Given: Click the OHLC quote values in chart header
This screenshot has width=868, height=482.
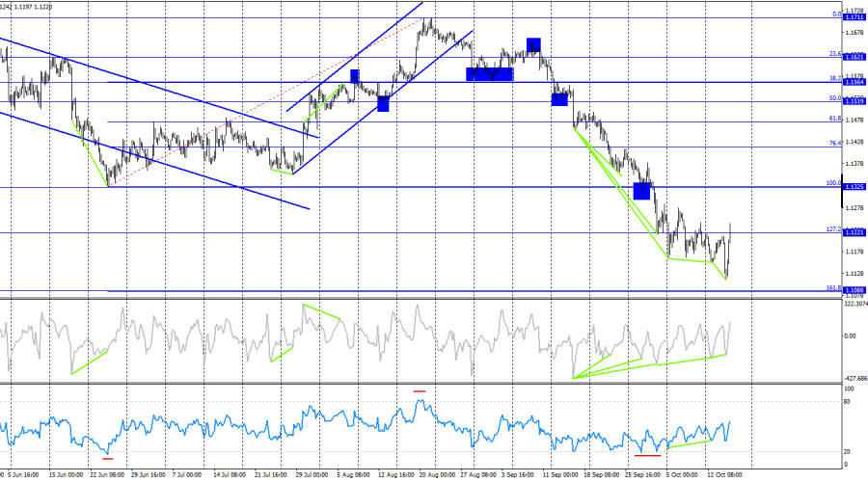Looking at the screenshot, I should coord(26,7).
